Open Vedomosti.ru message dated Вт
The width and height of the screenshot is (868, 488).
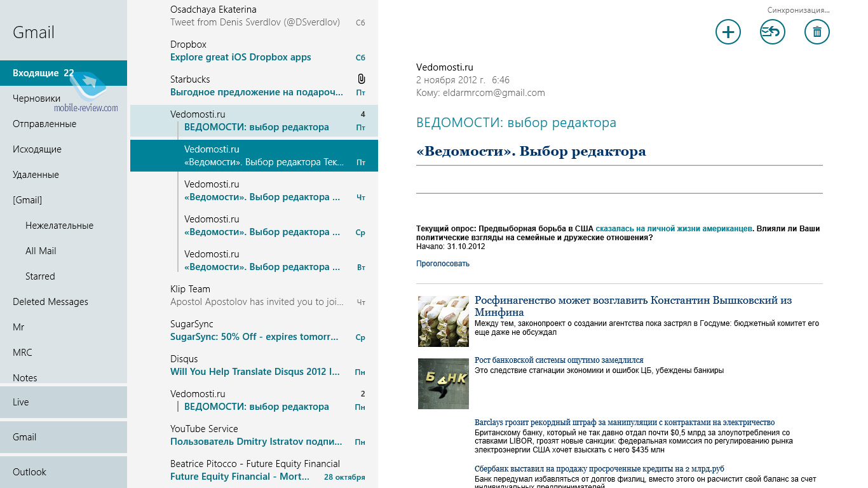click(254, 261)
